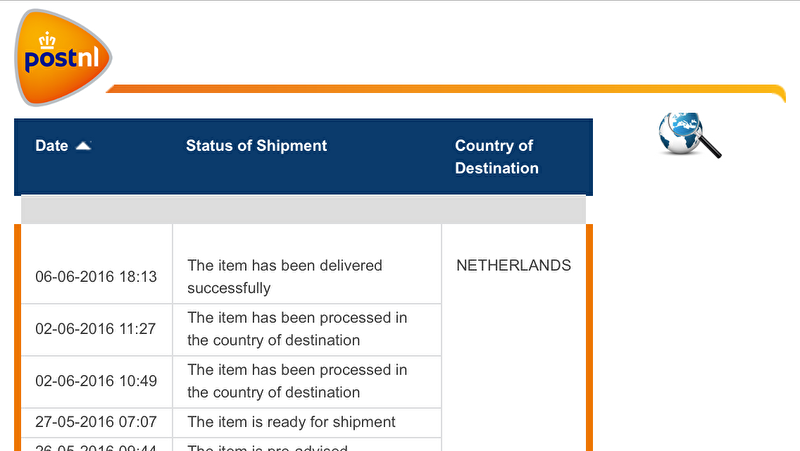Click the crown emblem in the logo
The width and height of the screenshot is (800, 451).
pyautogui.click(x=47, y=40)
